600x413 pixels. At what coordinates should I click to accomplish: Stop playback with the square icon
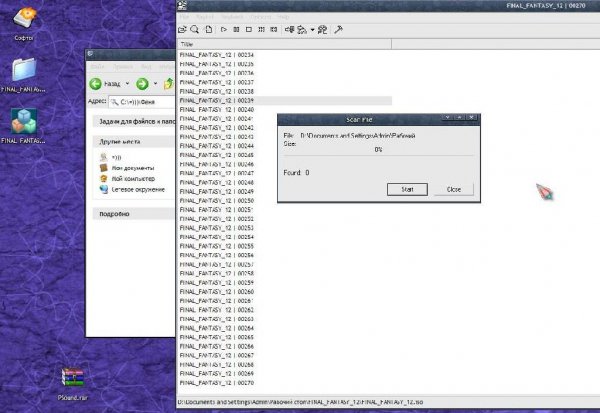249,29
